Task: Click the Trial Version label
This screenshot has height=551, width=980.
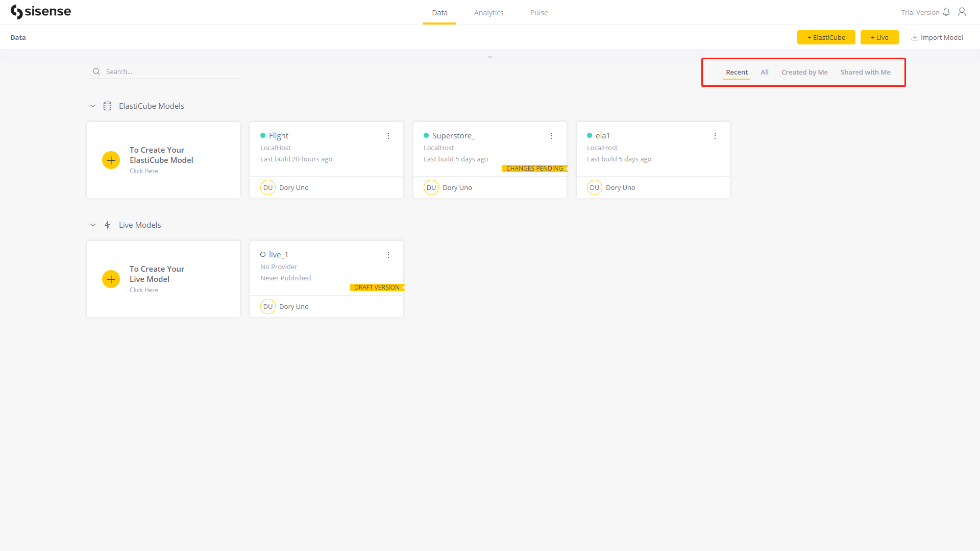Action: point(920,13)
